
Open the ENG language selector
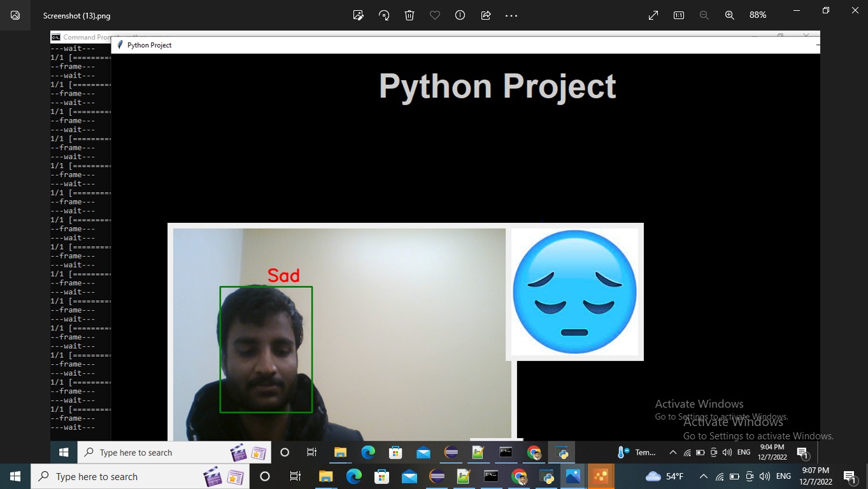[783, 476]
